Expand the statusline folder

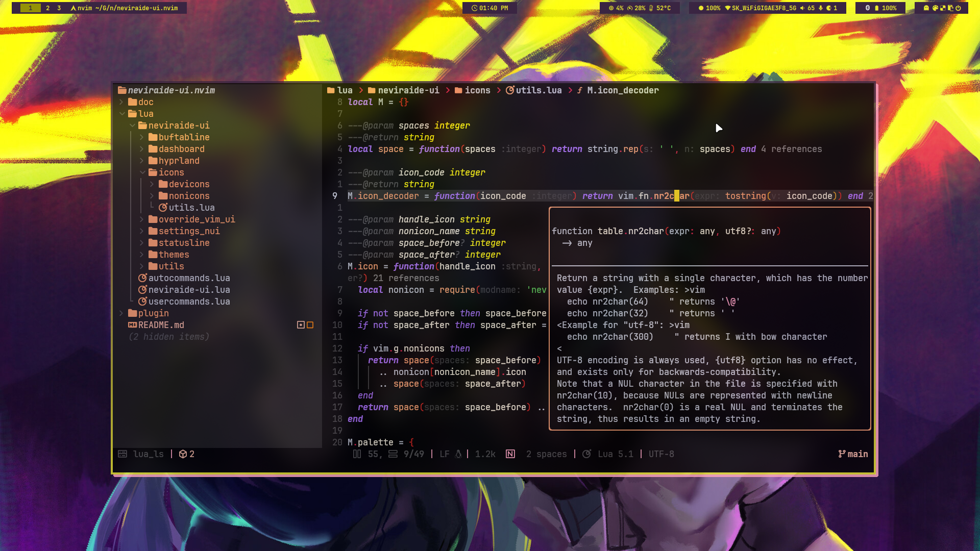click(141, 243)
